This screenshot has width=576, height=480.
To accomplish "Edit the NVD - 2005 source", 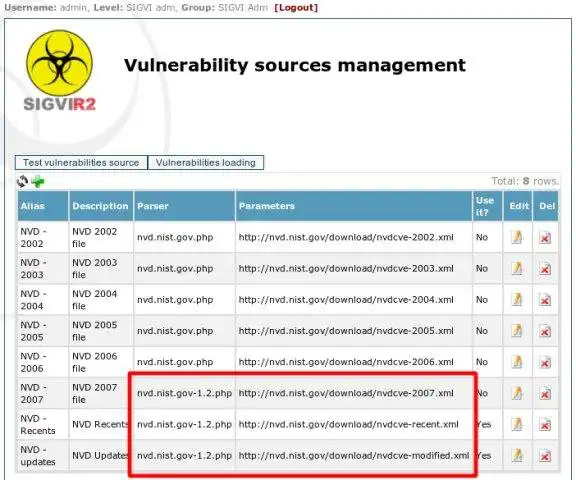I will tap(517, 331).
